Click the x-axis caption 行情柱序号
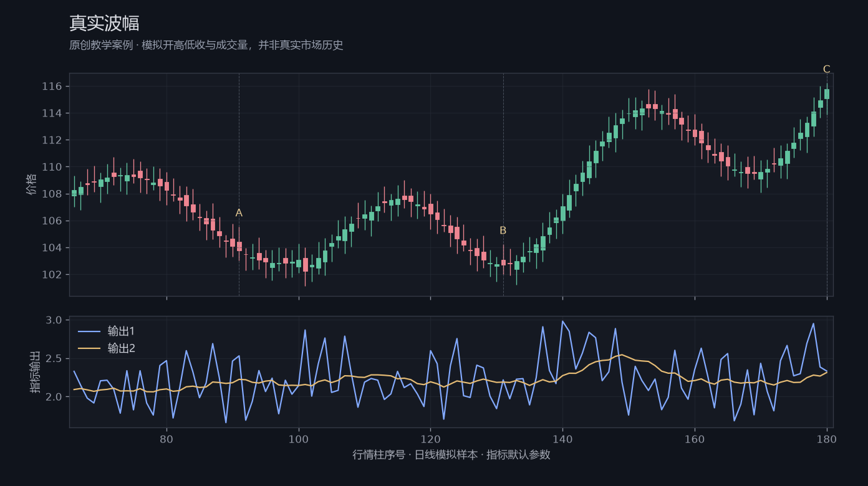Viewport: 868px width, 486px height. point(451,455)
